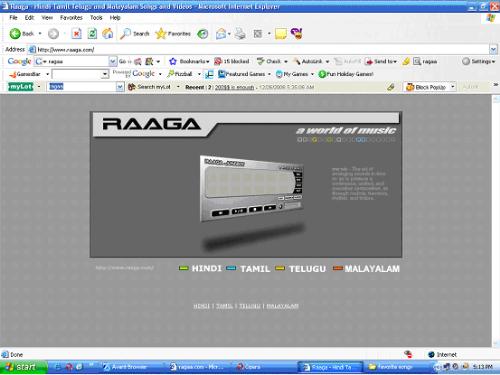
Task: Click the grey Forward arrow button
Action: pos(53,34)
